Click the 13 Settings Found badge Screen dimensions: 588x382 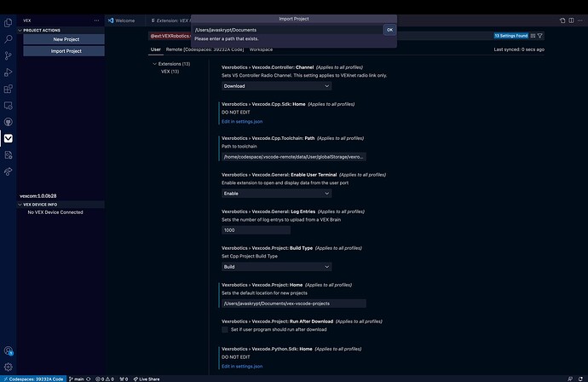510,36
